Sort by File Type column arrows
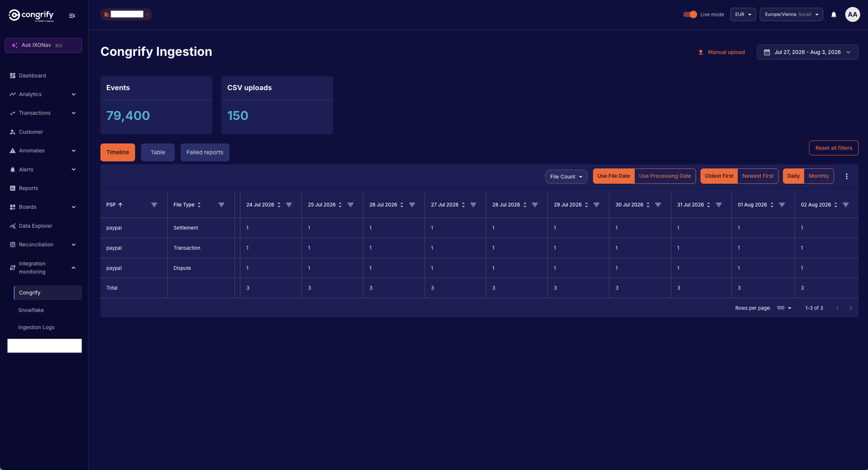The width and height of the screenshot is (868, 470). [x=199, y=205]
